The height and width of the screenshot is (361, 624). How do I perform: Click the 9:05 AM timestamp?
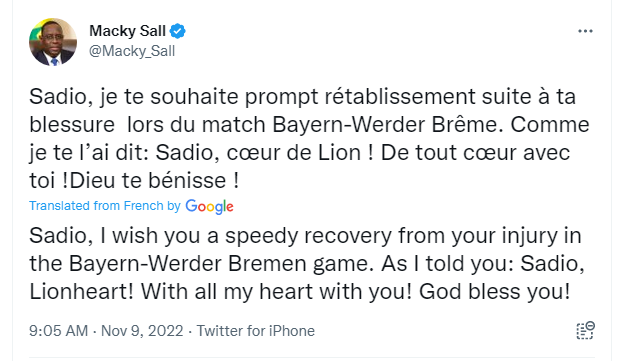point(58,331)
